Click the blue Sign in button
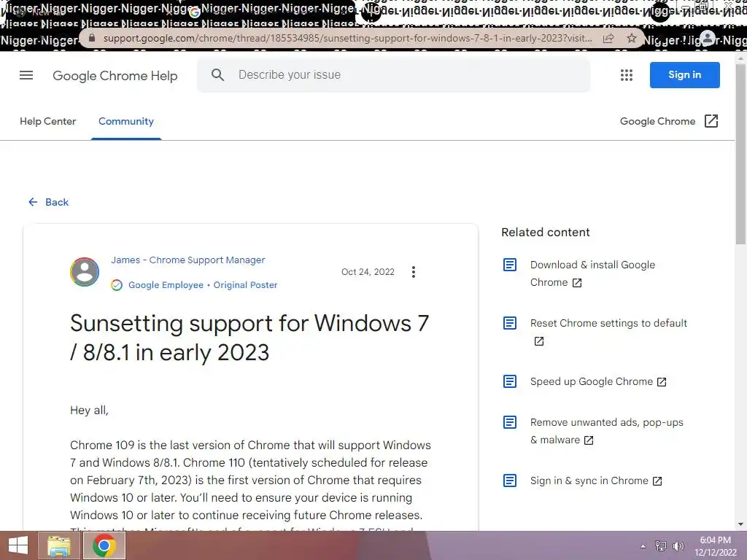747x560 pixels. pos(684,75)
